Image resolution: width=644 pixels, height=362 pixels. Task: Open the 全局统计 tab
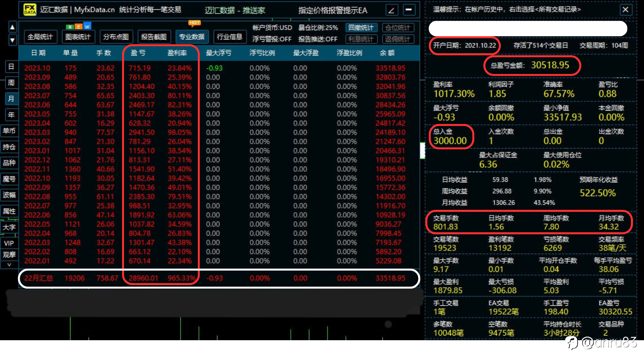point(40,37)
